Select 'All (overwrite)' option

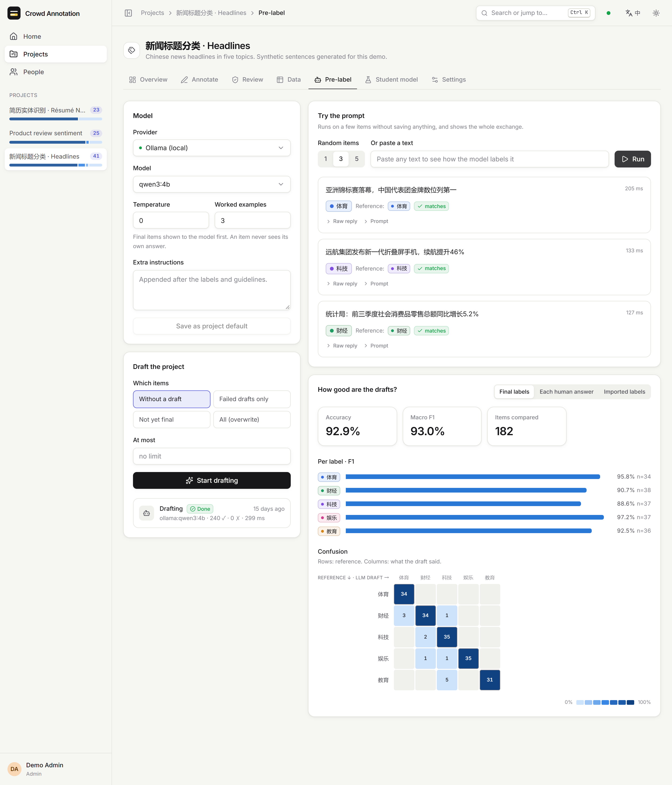pyautogui.click(x=252, y=419)
